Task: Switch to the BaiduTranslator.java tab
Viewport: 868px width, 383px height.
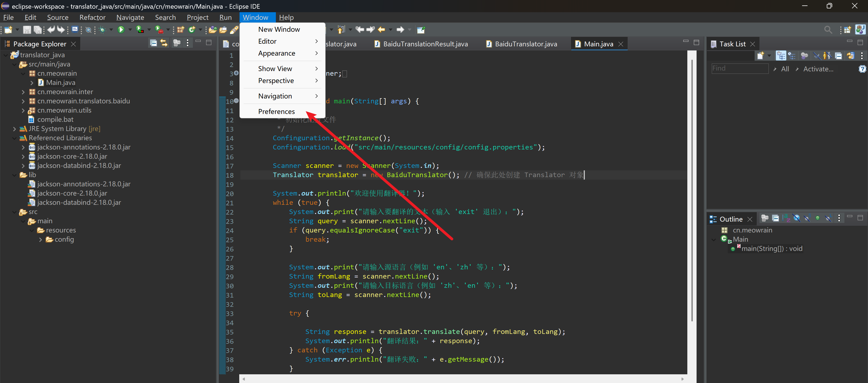Action: click(x=526, y=44)
